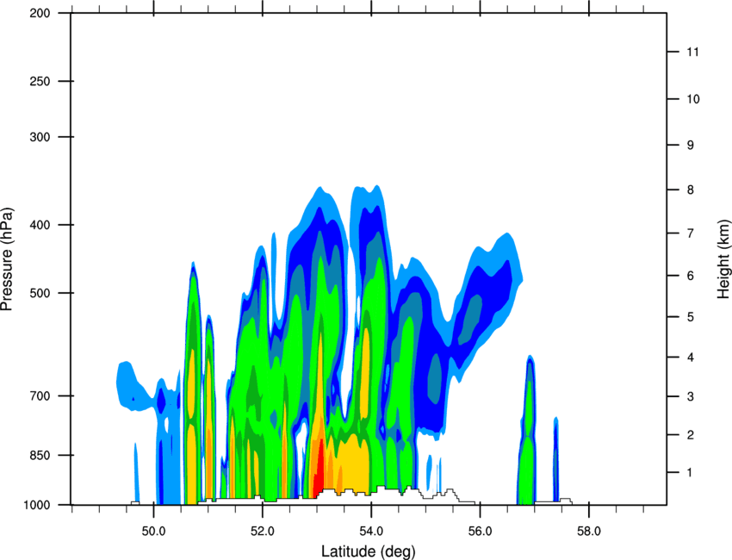Pick the 10 km height label

(x=693, y=99)
